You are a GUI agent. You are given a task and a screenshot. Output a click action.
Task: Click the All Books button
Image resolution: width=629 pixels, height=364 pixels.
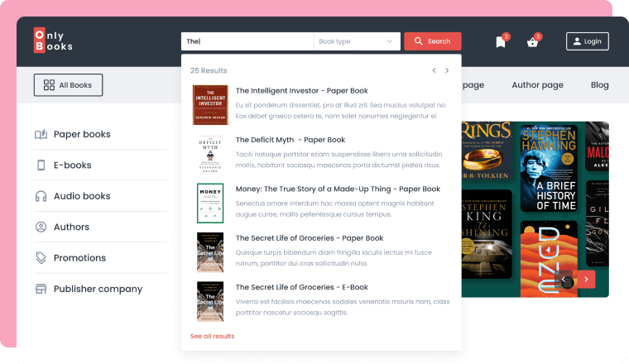pyautogui.click(x=68, y=85)
